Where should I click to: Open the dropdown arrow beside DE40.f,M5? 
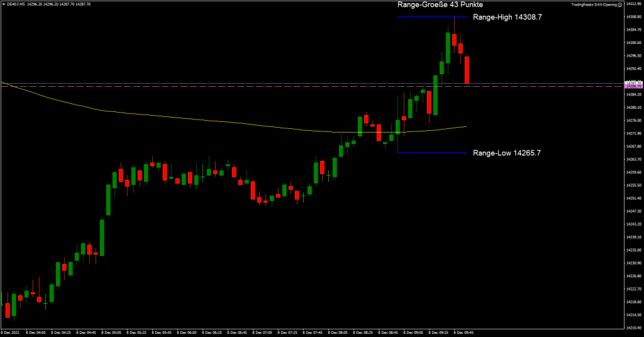3,4
